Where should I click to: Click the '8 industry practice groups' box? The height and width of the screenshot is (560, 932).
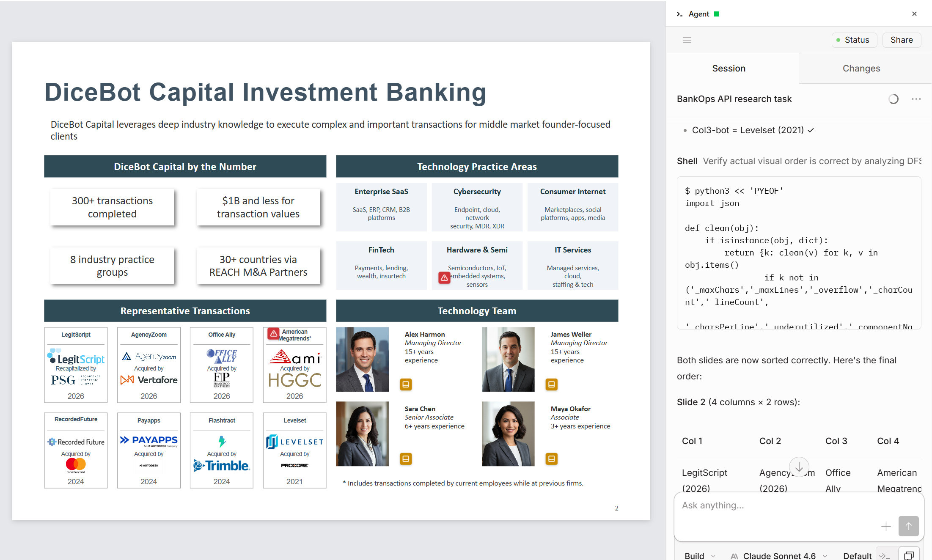pos(112,266)
